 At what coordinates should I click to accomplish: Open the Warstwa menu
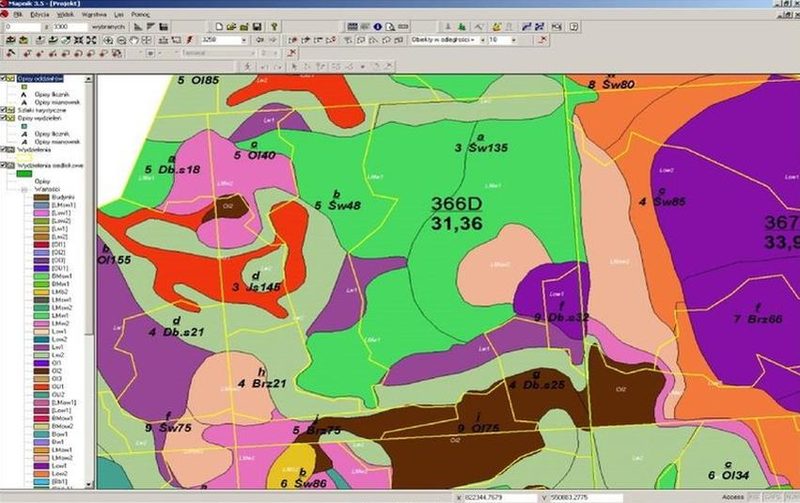94,15
